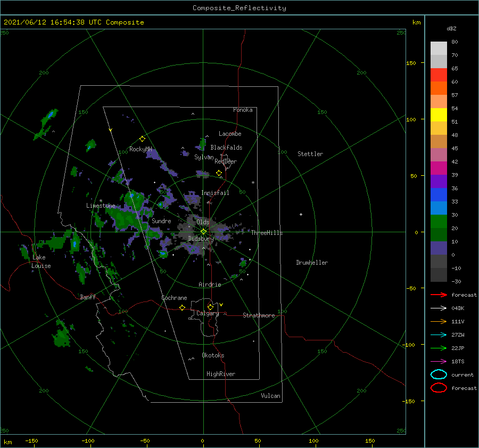Click the yellow diamond marker inside Calgary

(x=210, y=307)
